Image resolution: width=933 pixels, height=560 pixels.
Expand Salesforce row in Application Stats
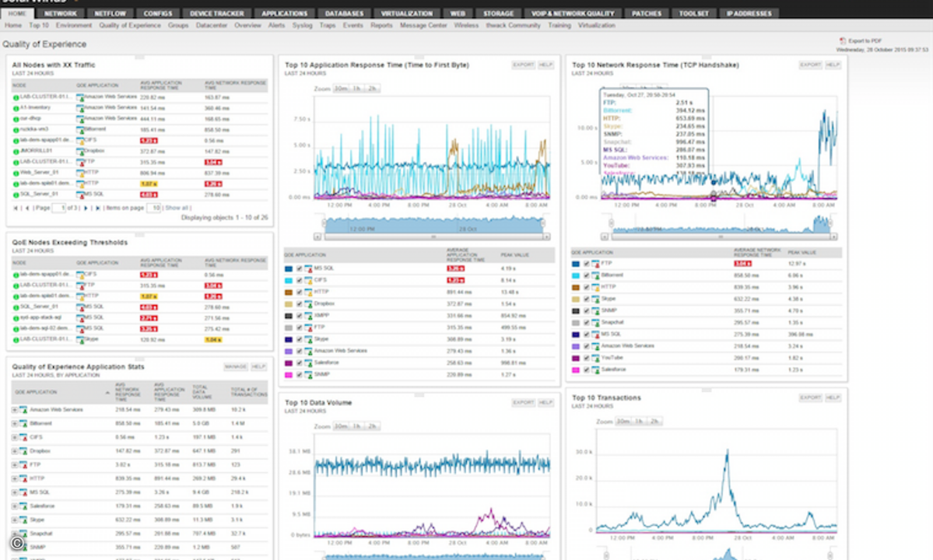point(15,506)
